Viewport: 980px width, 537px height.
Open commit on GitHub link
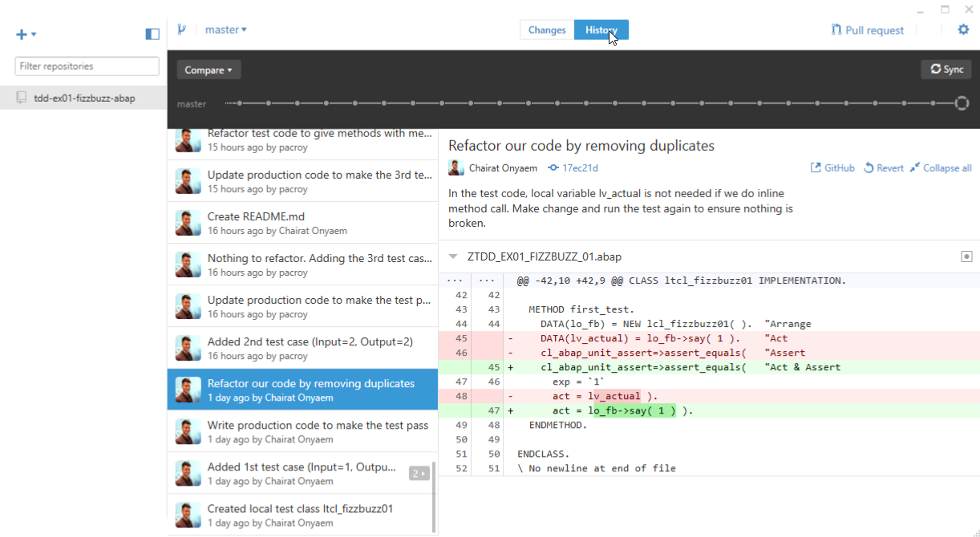(832, 168)
